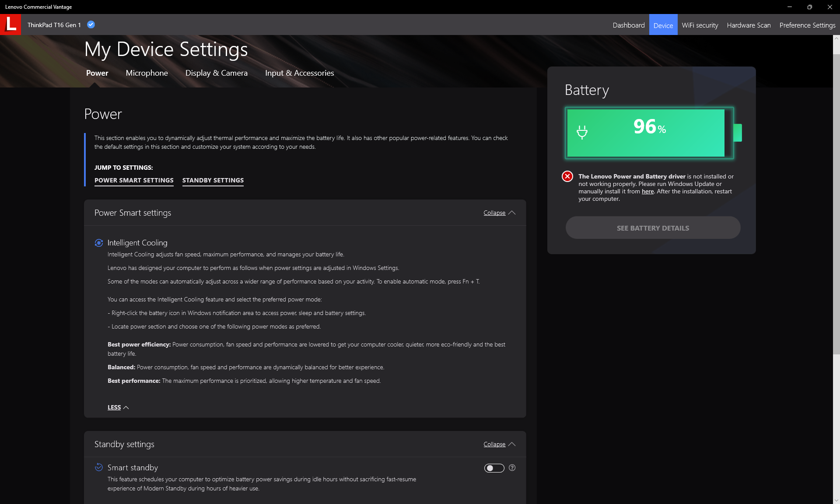The image size is (840, 504).
Task: Click the vertical scrollbar down arrow
Action: [x=836, y=500]
